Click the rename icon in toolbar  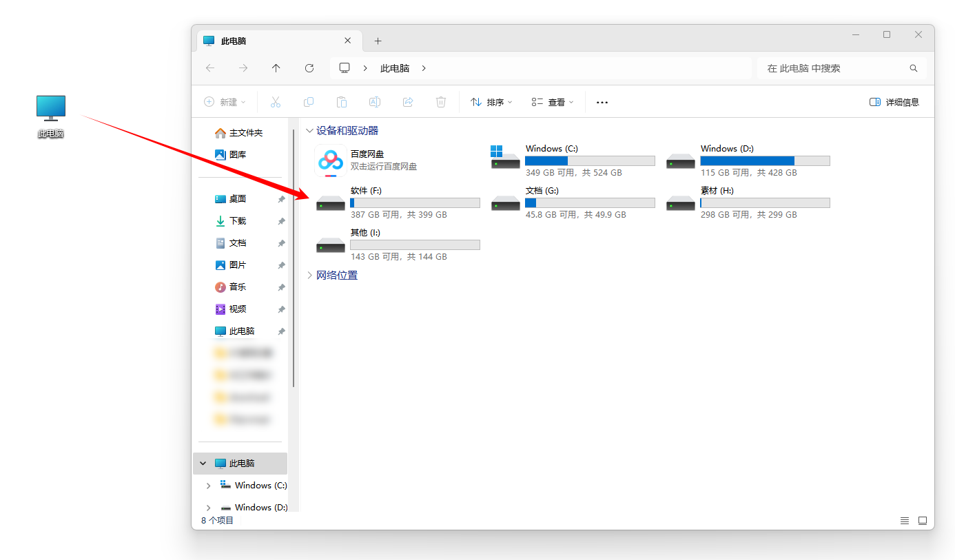pos(375,102)
